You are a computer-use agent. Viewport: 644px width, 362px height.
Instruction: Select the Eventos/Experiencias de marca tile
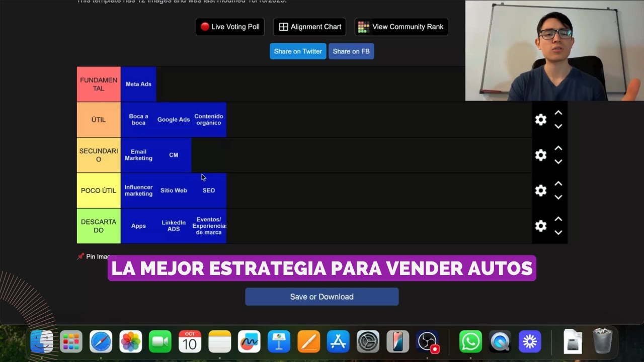pyautogui.click(x=209, y=226)
